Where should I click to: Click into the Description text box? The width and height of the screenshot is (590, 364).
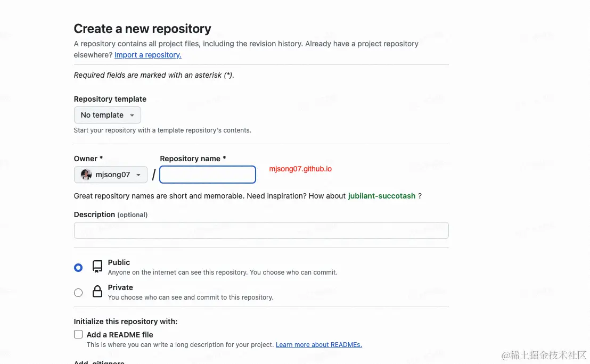(261, 230)
